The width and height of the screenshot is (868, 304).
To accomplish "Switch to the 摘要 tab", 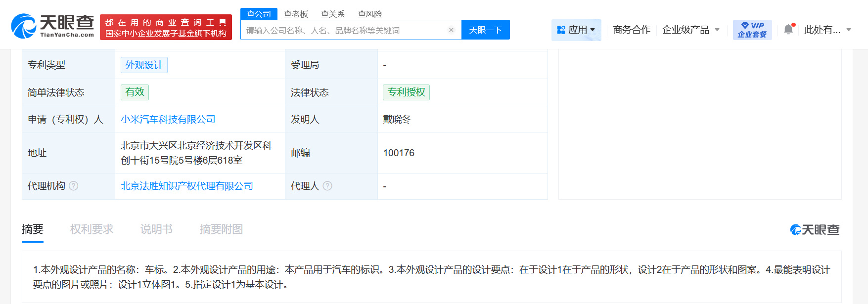I will coord(33,229).
